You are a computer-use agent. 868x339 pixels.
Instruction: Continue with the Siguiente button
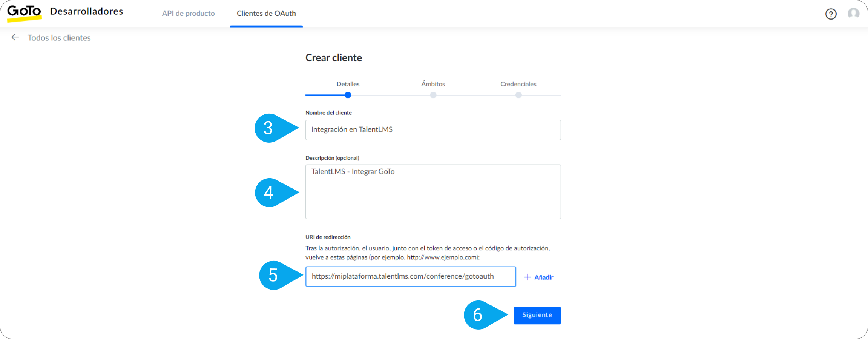coord(537,315)
